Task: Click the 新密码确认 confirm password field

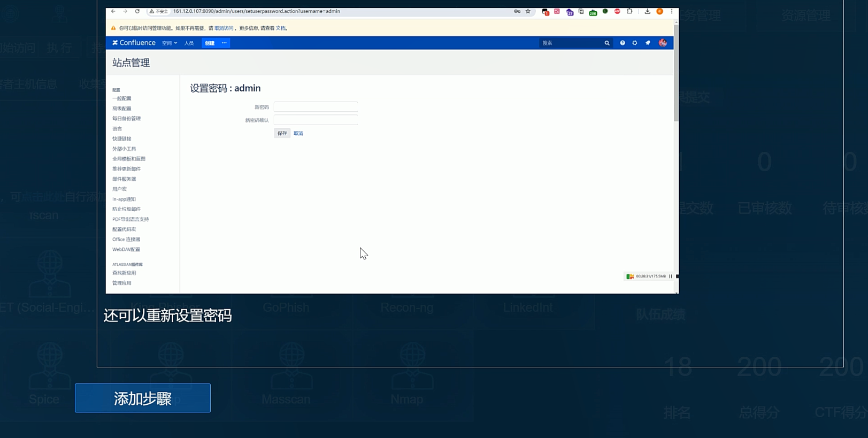Action: coord(316,120)
